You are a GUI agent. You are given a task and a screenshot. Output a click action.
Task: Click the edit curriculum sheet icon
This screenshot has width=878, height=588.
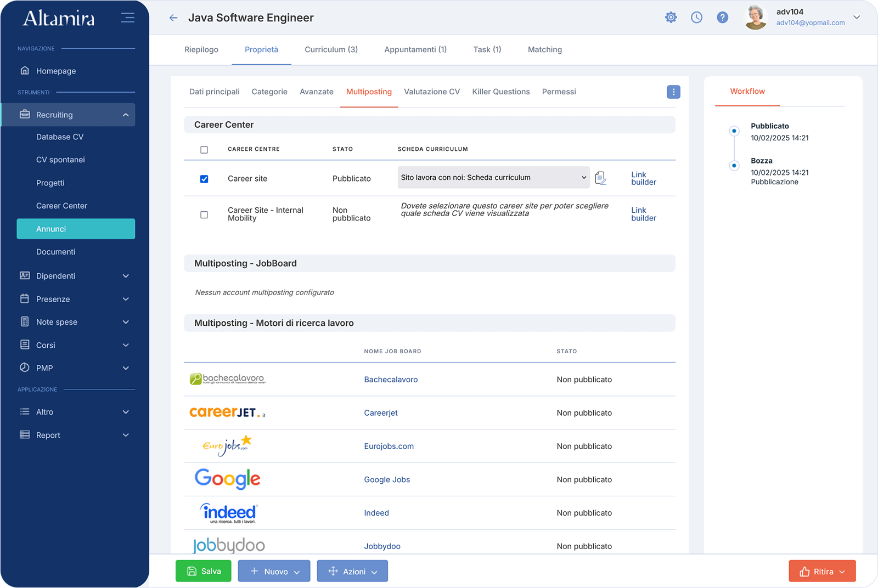coord(601,178)
